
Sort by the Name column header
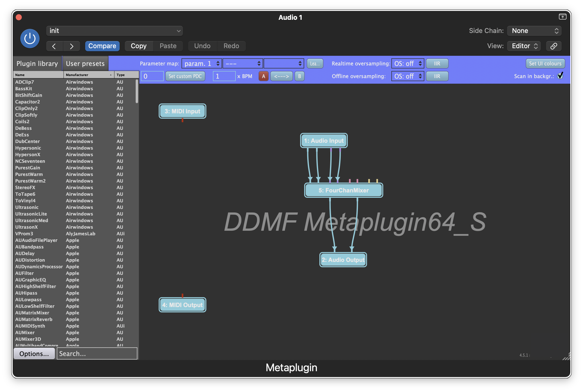(x=38, y=75)
